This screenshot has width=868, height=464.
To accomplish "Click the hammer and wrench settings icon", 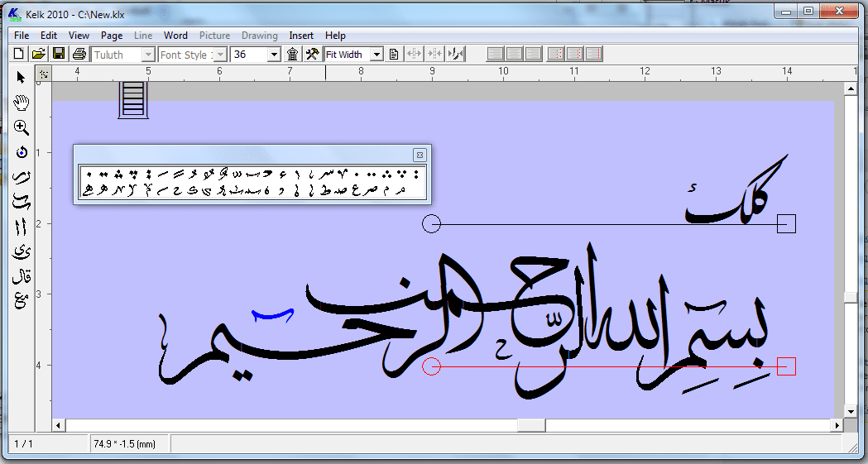I will [x=312, y=55].
